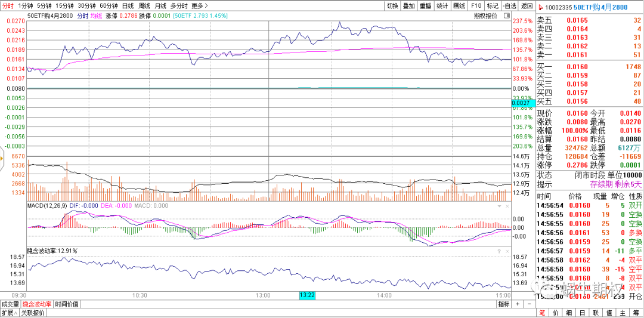Image resolution: width=644 pixels, height=318 pixels.
Task: Zoom in with the plus button
Action: [517, 304]
